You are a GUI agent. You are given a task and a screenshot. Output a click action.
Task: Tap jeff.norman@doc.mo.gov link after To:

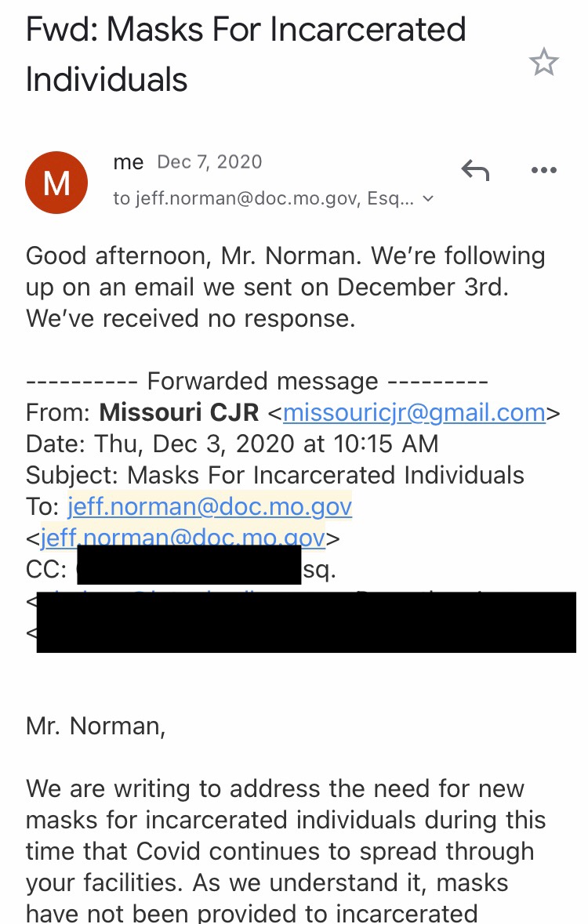(210, 506)
